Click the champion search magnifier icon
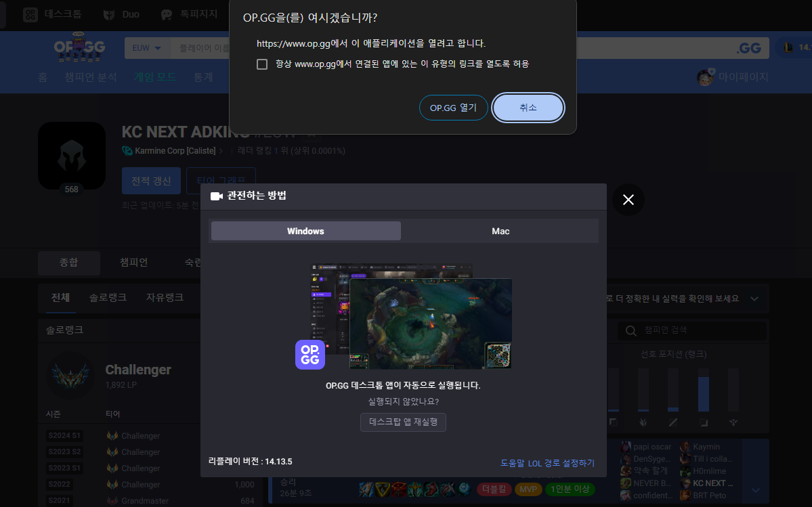The height and width of the screenshot is (507, 812). pos(630,330)
